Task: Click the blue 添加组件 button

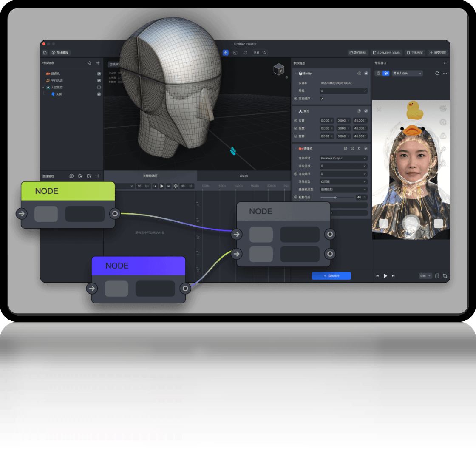Action: (x=331, y=276)
